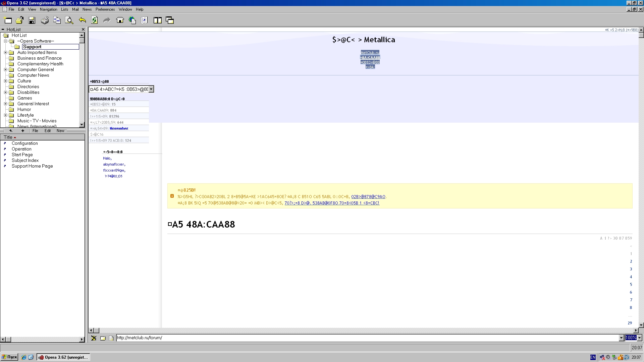Expand the Auto Imported Items folder
The image size is (644, 362).
pos(5,53)
